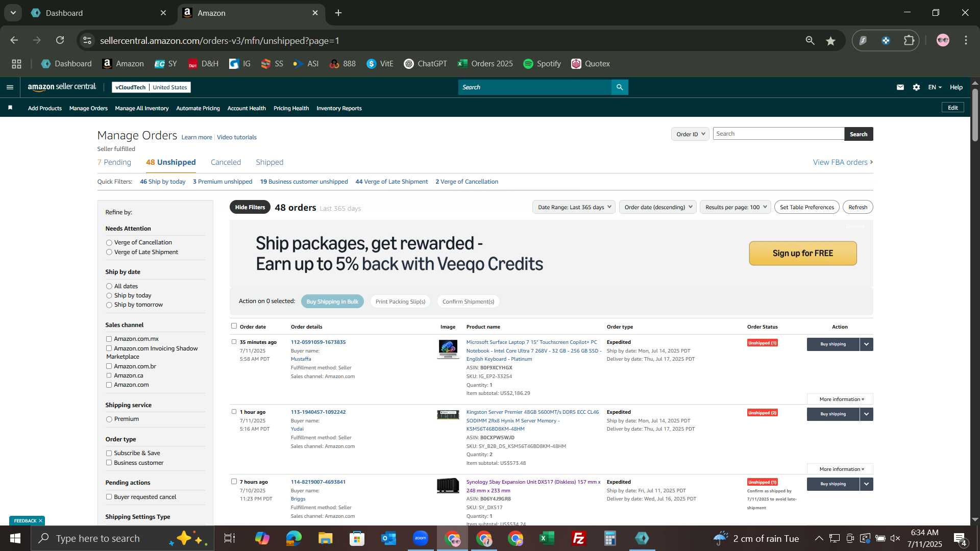Screen dimensions: 980x551
Task: Expand Buy shipping arrow for Synology order
Action: coord(866,484)
